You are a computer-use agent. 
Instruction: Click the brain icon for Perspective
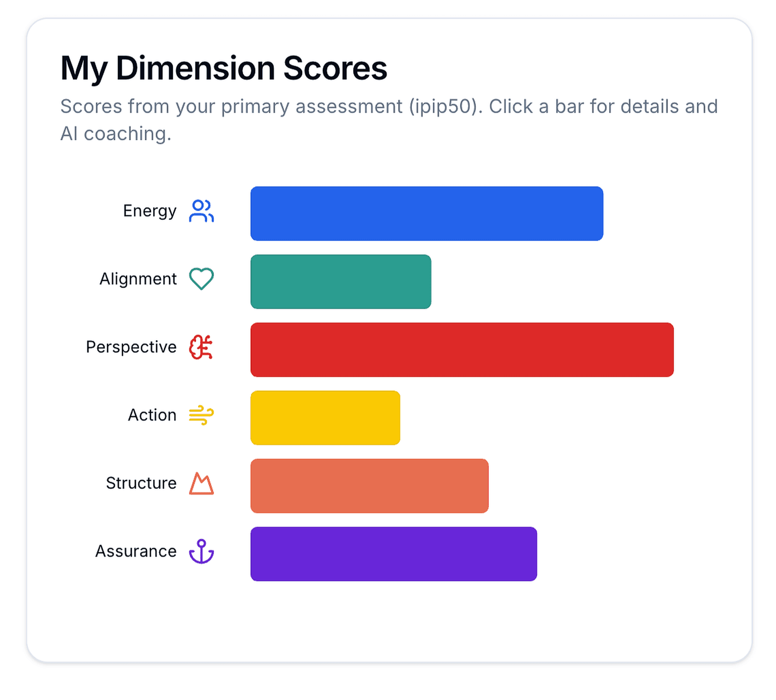point(201,347)
